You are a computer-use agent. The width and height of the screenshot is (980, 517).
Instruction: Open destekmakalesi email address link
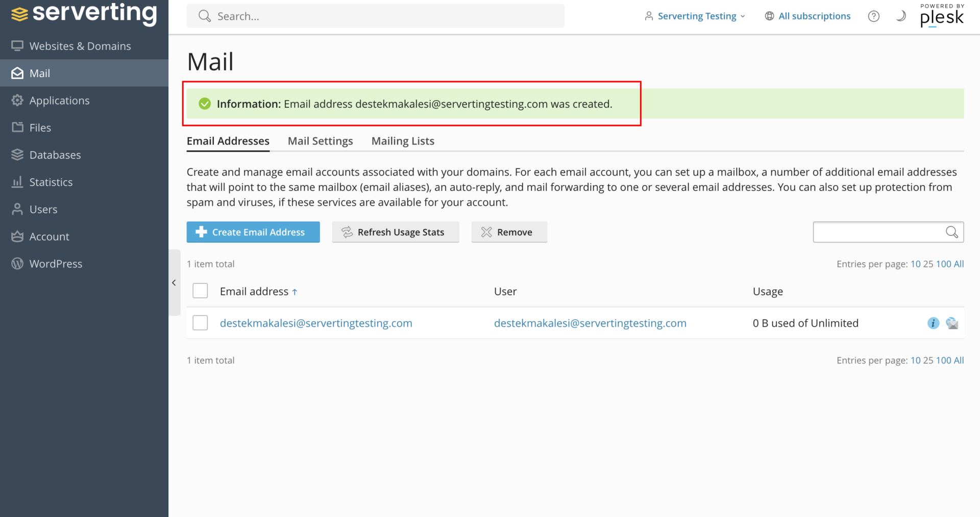point(316,323)
